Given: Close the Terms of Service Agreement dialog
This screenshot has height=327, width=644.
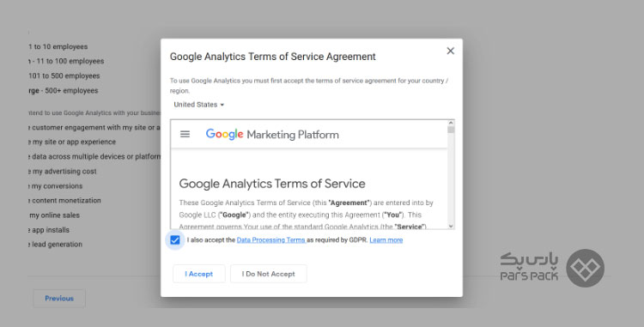Looking at the screenshot, I should 451,51.
